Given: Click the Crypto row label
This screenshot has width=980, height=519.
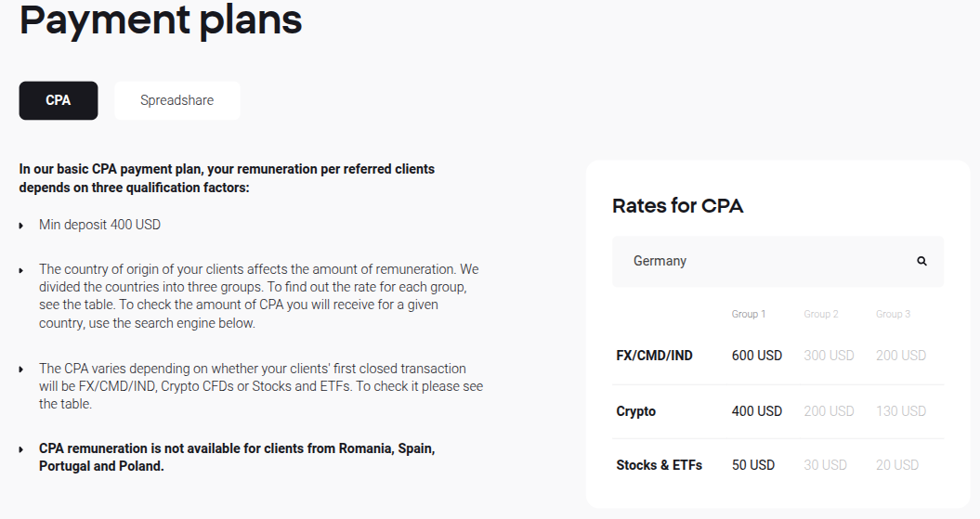Looking at the screenshot, I should [635, 411].
